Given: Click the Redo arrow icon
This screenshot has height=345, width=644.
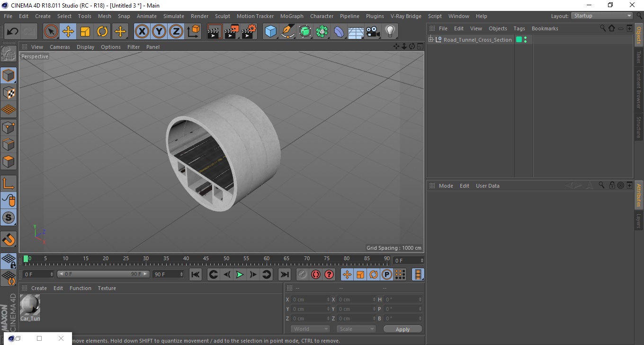Looking at the screenshot, I should pos(29,32).
